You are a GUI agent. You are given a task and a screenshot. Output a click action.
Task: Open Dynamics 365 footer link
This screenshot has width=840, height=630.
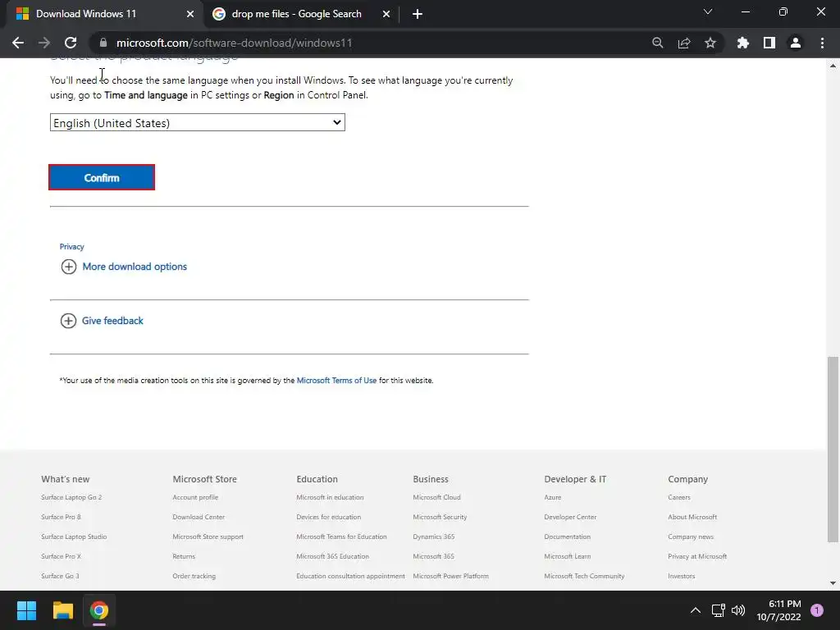pyautogui.click(x=433, y=536)
